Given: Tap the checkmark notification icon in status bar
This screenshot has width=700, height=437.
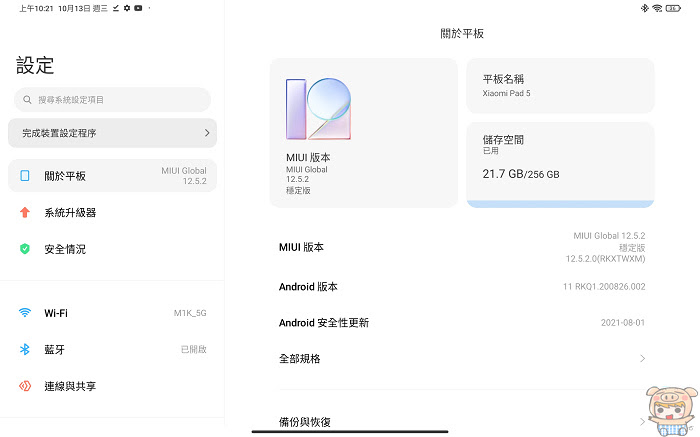Looking at the screenshot, I should [116, 8].
